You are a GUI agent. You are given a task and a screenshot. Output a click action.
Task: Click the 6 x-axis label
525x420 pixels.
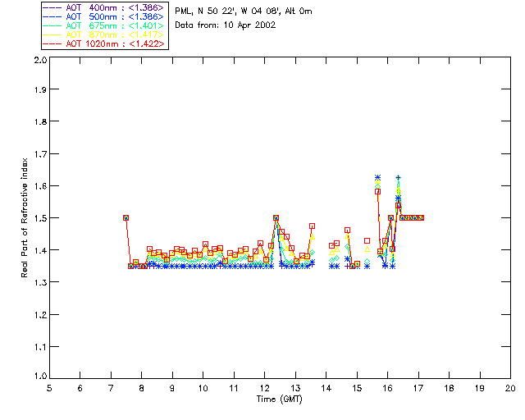coord(80,388)
